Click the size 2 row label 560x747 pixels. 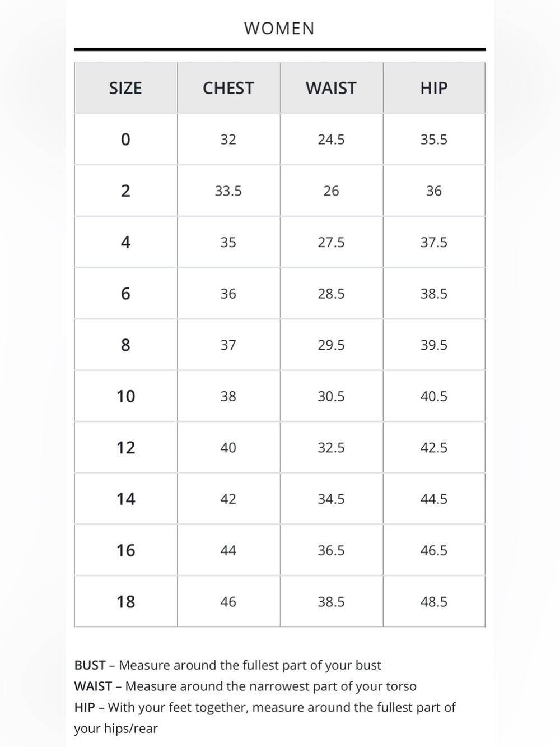pyautogui.click(x=125, y=191)
